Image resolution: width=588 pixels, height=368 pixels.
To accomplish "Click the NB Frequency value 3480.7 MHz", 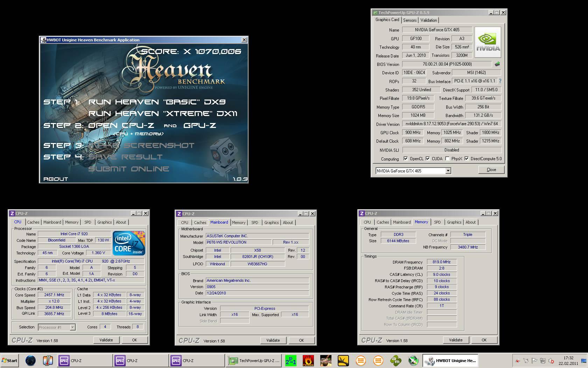I will 468,247.
